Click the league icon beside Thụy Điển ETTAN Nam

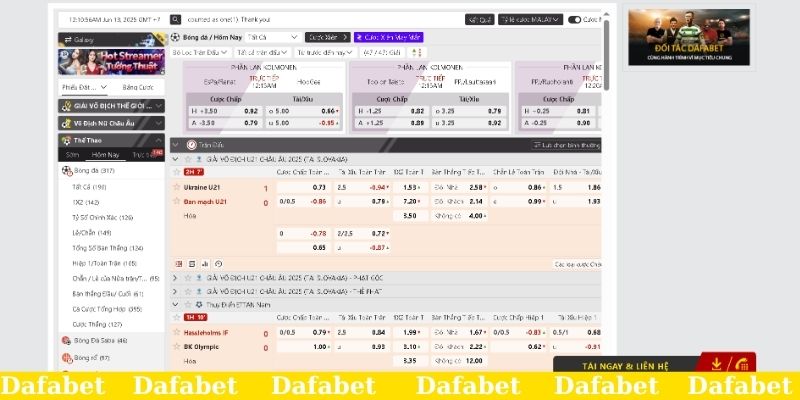coord(199,305)
